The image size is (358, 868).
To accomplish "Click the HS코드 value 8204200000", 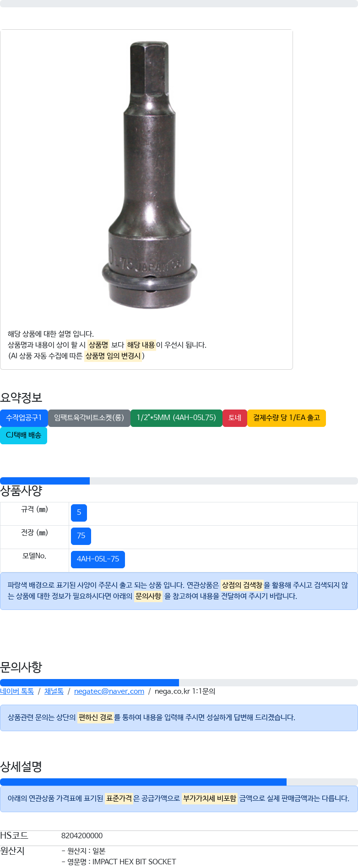I will 82,836.
